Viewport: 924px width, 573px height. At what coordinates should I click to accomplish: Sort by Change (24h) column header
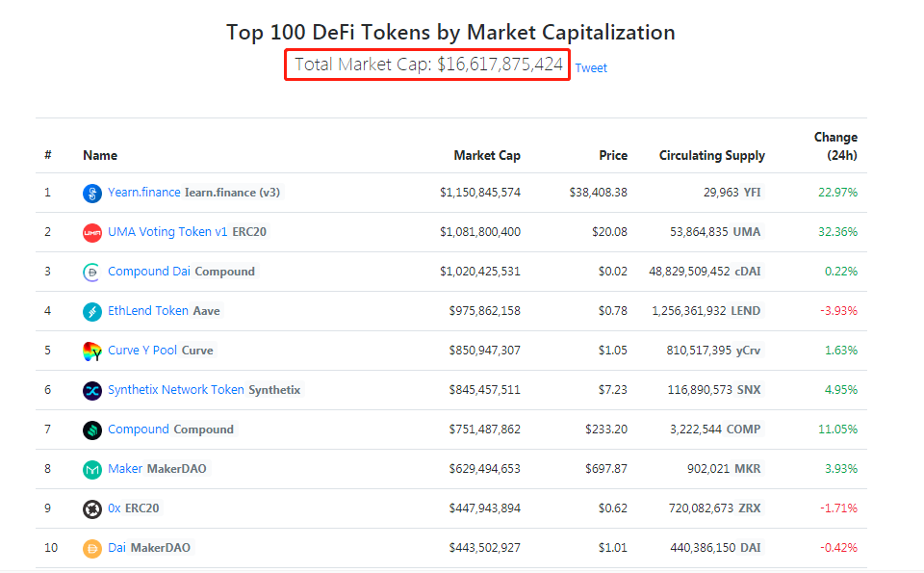[x=835, y=145]
